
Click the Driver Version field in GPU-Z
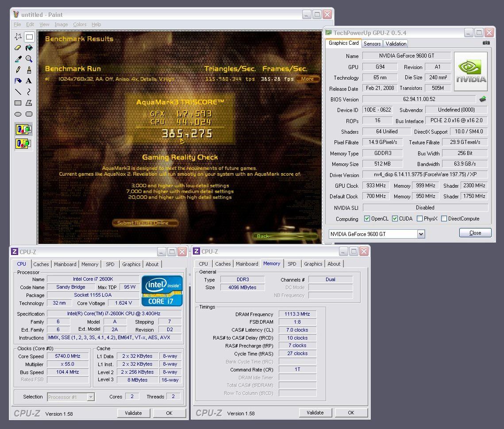click(425, 174)
